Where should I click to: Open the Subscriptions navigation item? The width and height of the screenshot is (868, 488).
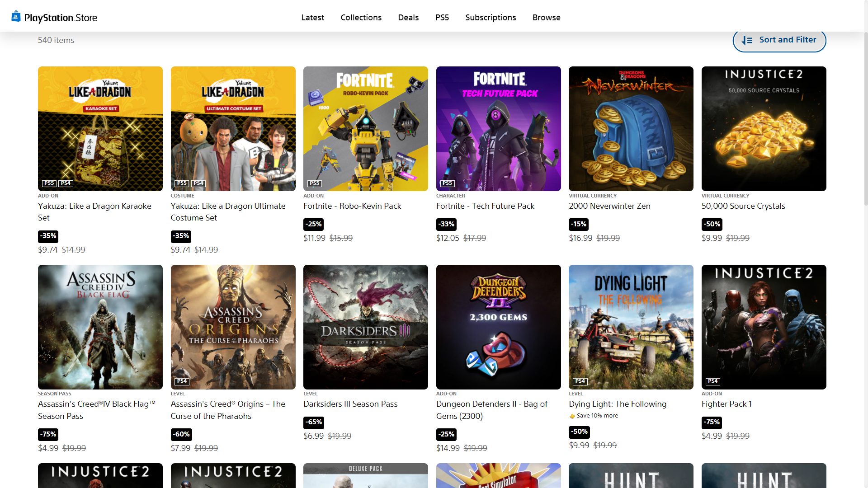[x=491, y=17]
